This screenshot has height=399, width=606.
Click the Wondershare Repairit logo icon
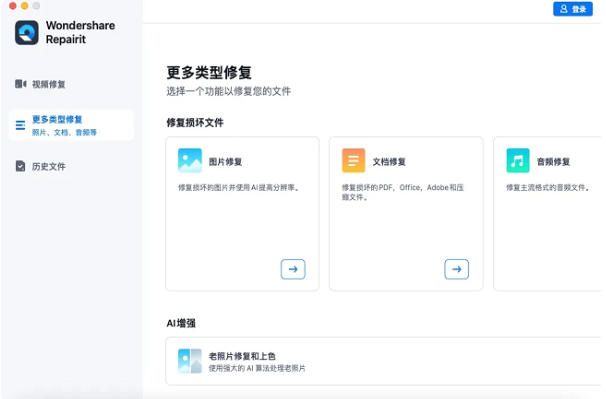(27, 32)
